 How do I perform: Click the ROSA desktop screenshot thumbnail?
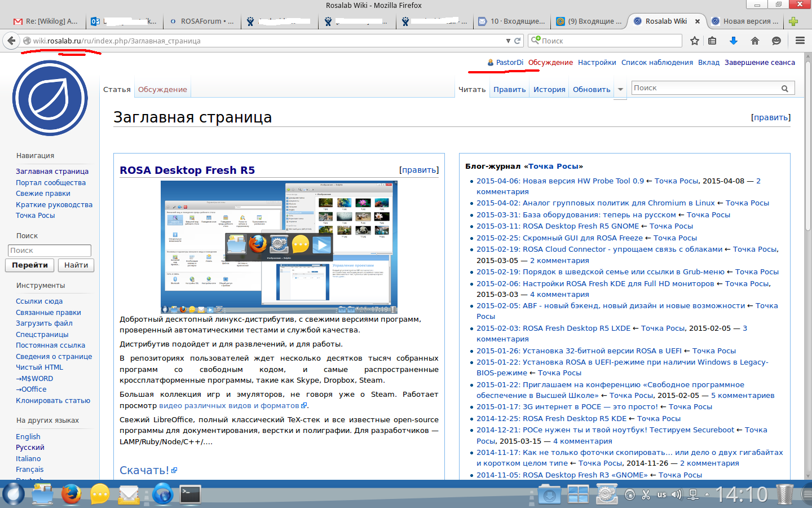tap(279, 247)
